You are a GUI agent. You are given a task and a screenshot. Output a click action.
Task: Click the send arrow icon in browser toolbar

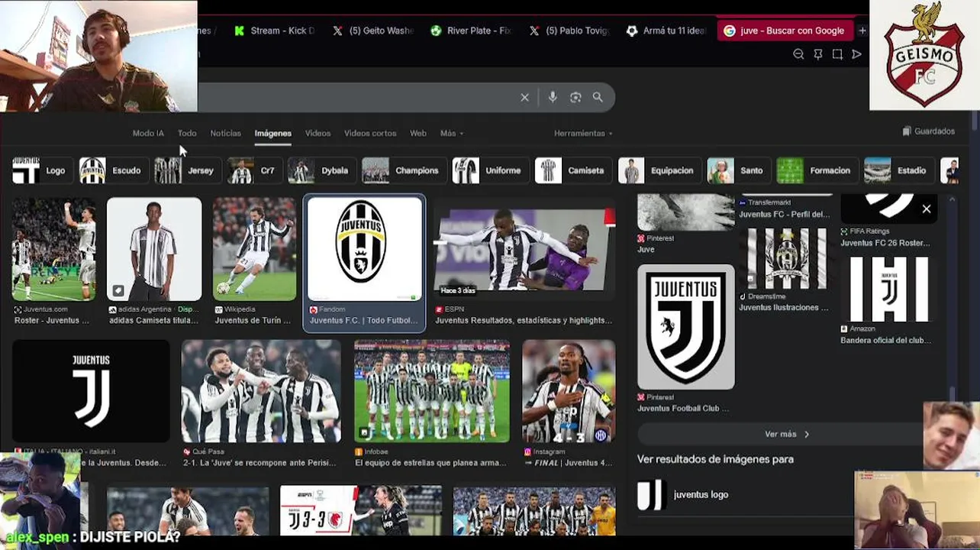856,54
